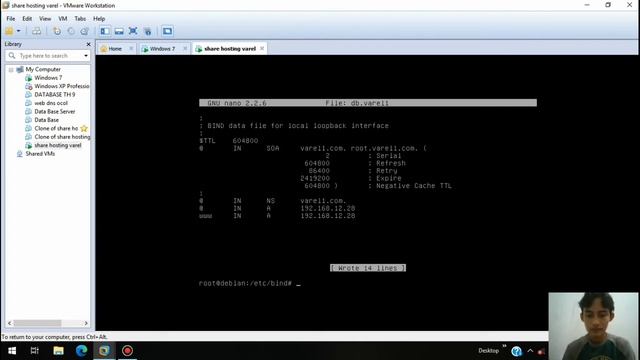
Task: Click the library scrollbar left arrow
Action: point(9,323)
